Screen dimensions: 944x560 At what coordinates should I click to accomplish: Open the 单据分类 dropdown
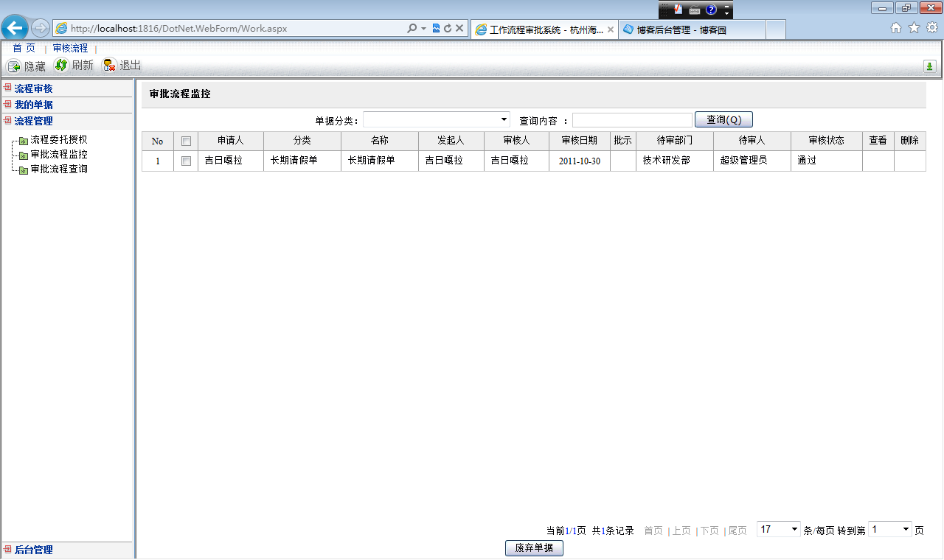pos(437,119)
